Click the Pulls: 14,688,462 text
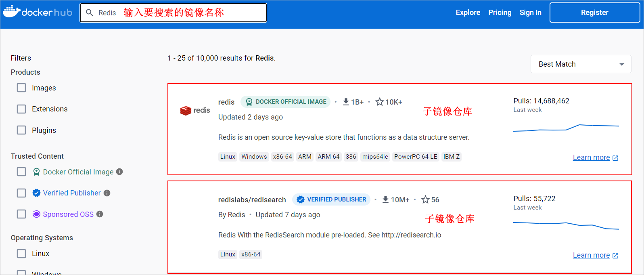Screen dimensions: 644x275 coord(541,101)
